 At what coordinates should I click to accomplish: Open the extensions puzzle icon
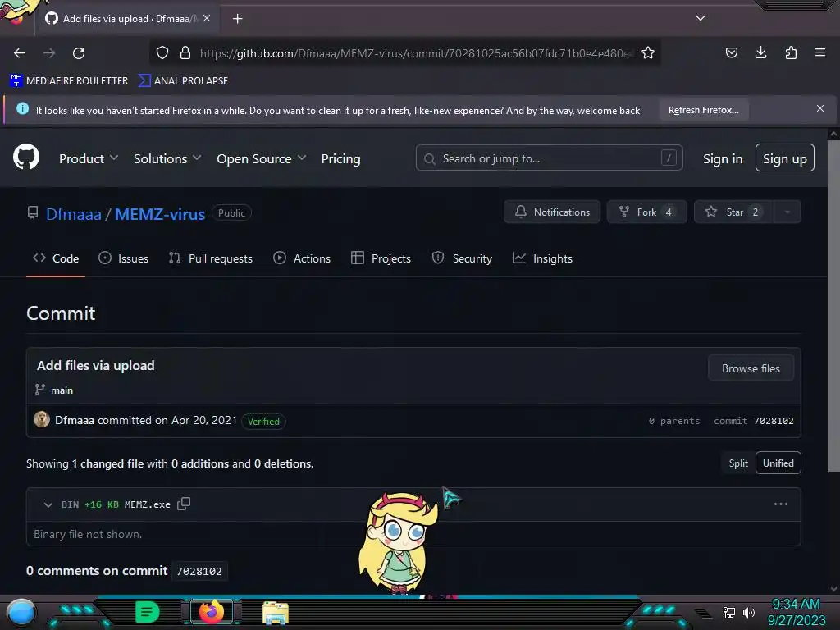(791, 52)
